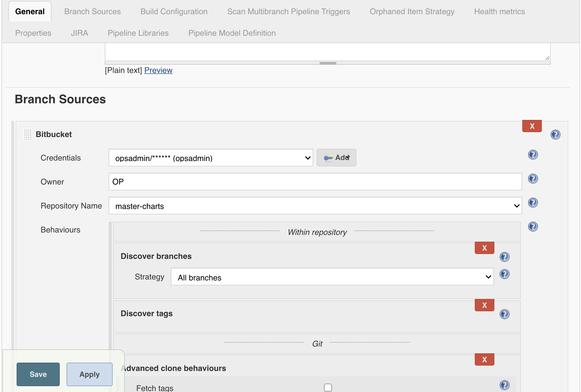Enable the Fetch tags checkbox
The height and width of the screenshot is (392, 581).
click(328, 388)
